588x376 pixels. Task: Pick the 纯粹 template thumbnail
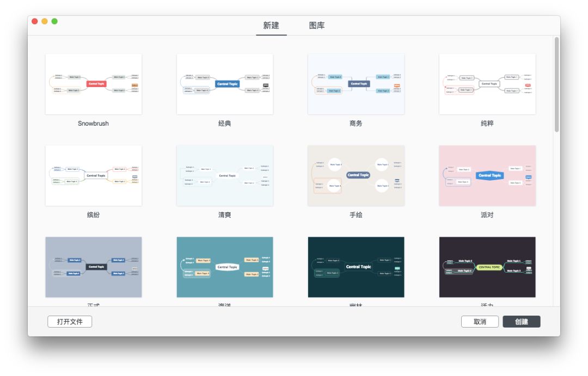(487, 83)
